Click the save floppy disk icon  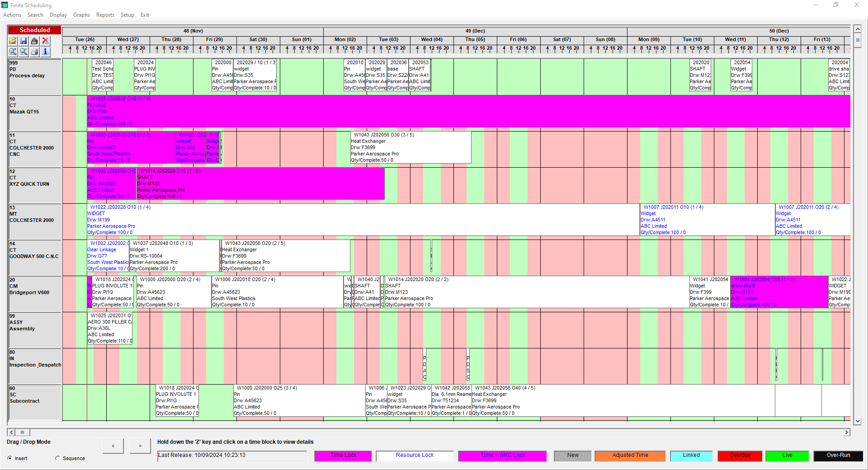(24, 41)
